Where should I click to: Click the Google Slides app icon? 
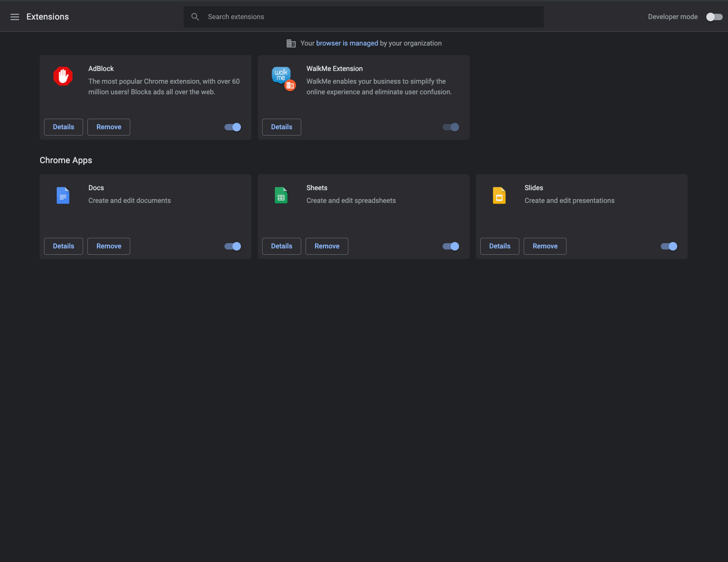coord(499,195)
